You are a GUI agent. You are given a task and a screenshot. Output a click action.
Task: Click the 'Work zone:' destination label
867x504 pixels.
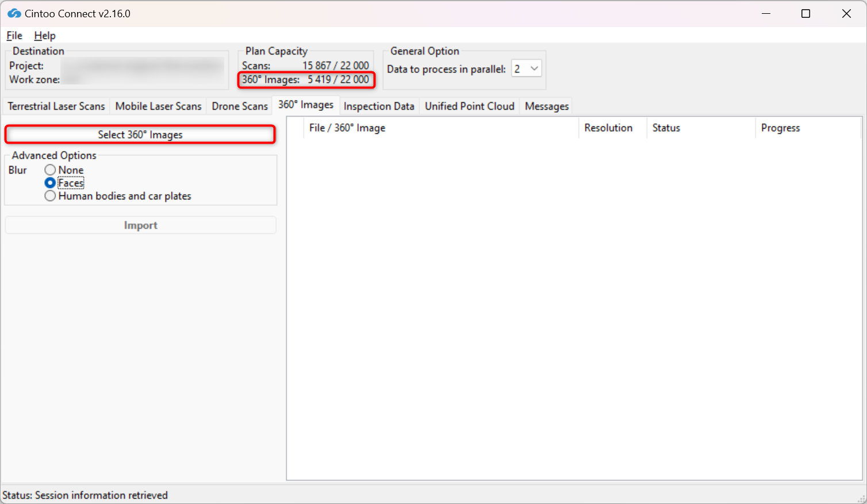[x=34, y=79]
